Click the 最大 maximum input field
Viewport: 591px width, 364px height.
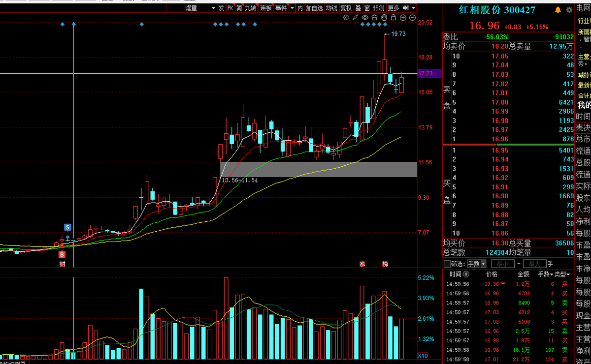(x=534, y=264)
